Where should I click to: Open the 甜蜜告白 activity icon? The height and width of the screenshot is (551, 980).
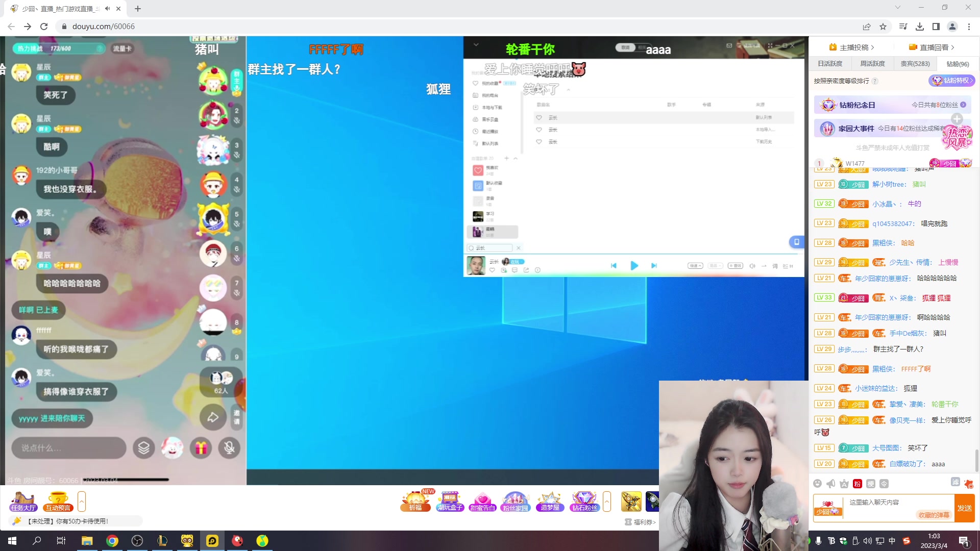coord(482,501)
